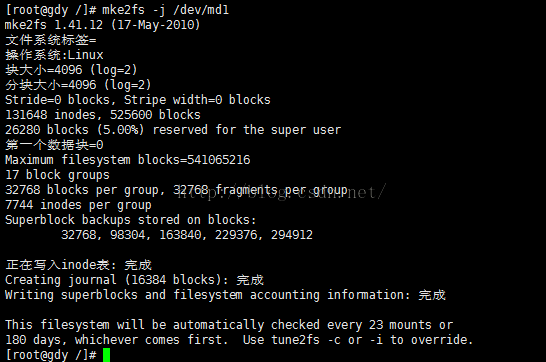Click the 第一个数据块=0 line
The height and width of the screenshot is (362, 546).
click(54, 145)
